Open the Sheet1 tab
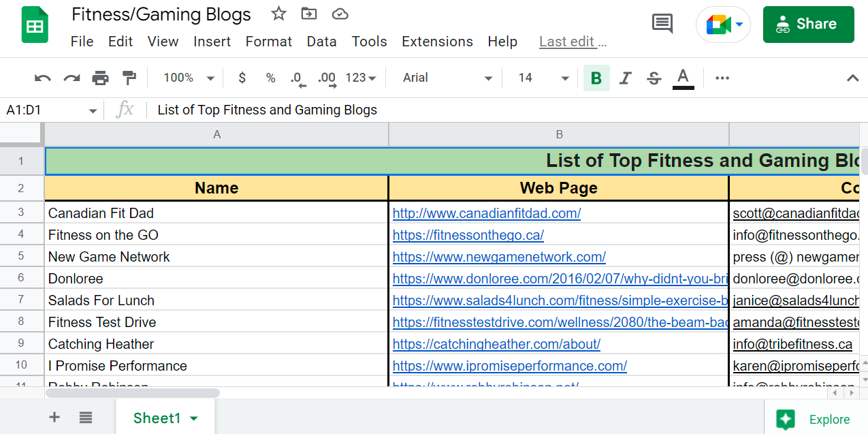The height and width of the screenshot is (434, 868). [x=165, y=418]
